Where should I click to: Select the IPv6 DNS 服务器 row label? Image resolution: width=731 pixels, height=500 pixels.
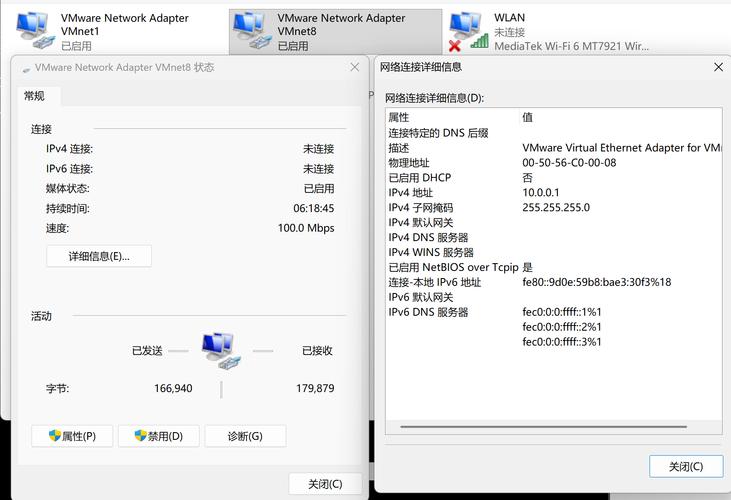(428, 312)
